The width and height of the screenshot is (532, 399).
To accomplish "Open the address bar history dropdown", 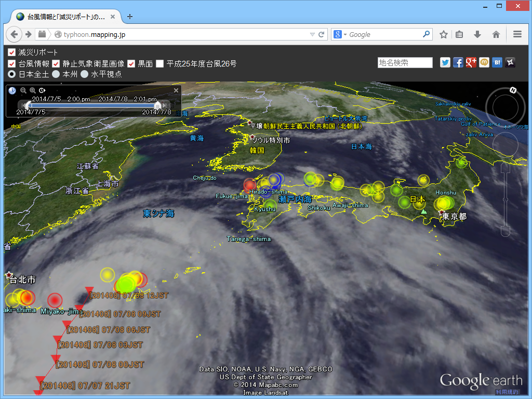I will [x=312, y=34].
